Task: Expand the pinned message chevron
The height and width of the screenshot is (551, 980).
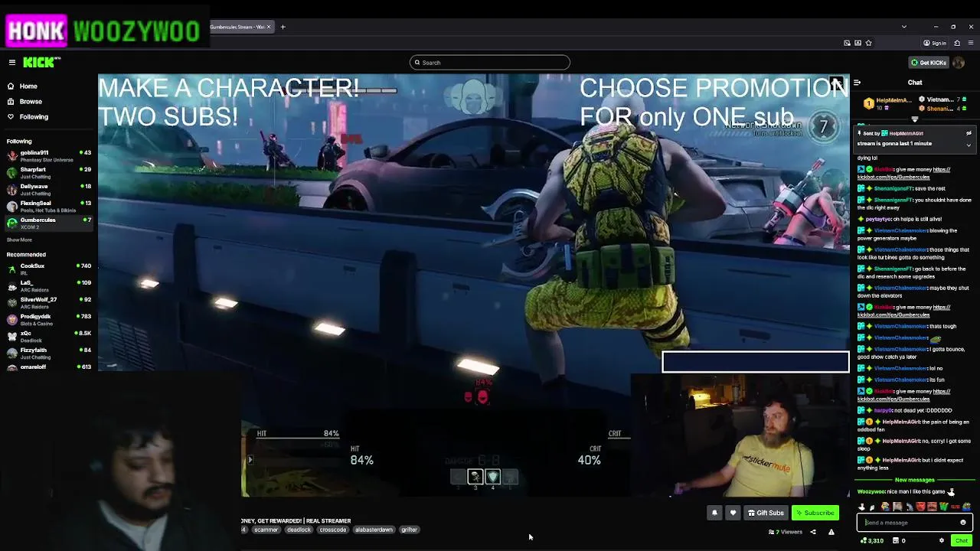Action: (x=969, y=145)
